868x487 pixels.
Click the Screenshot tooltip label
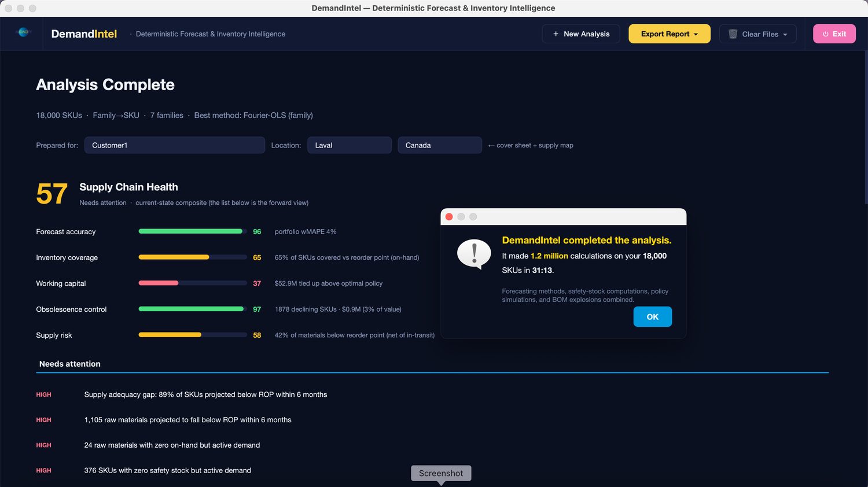(x=441, y=473)
